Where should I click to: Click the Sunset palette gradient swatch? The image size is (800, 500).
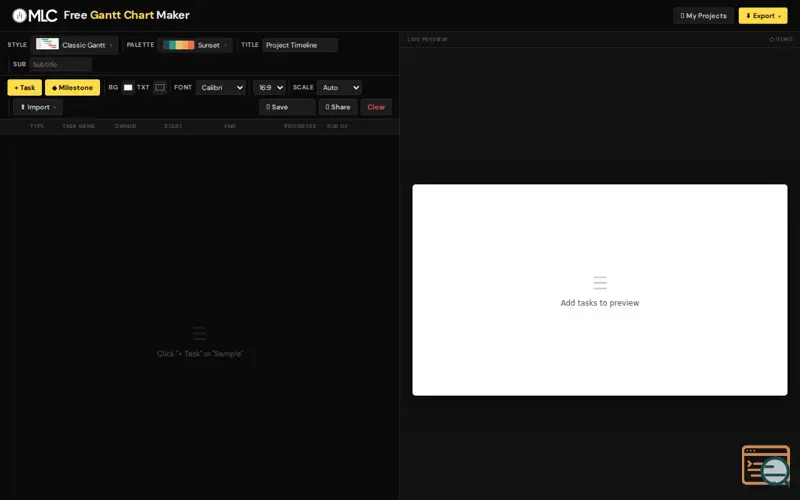click(179, 45)
